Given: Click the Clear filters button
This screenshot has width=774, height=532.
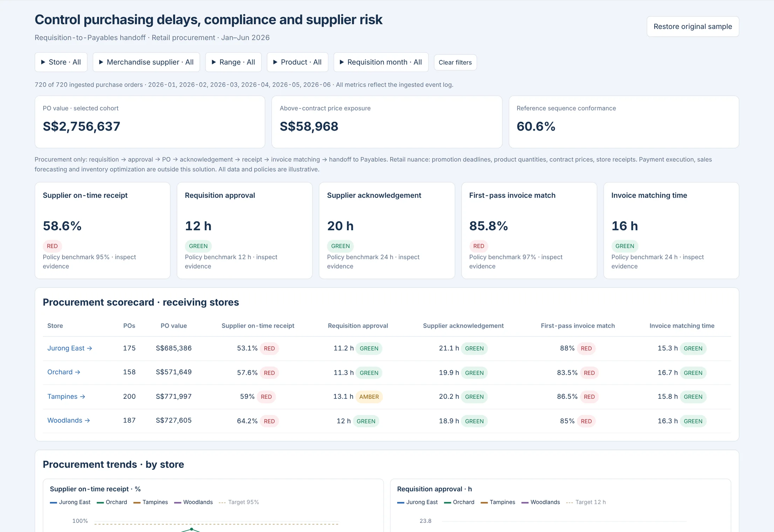Looking at the screenshot, I should [x=455, y=62].
